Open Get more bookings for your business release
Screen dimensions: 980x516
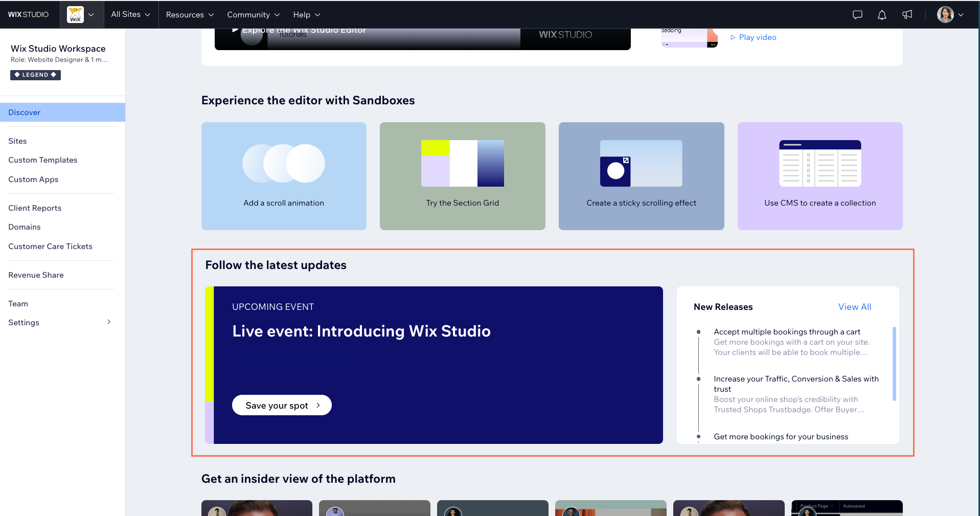pos(781,437)
